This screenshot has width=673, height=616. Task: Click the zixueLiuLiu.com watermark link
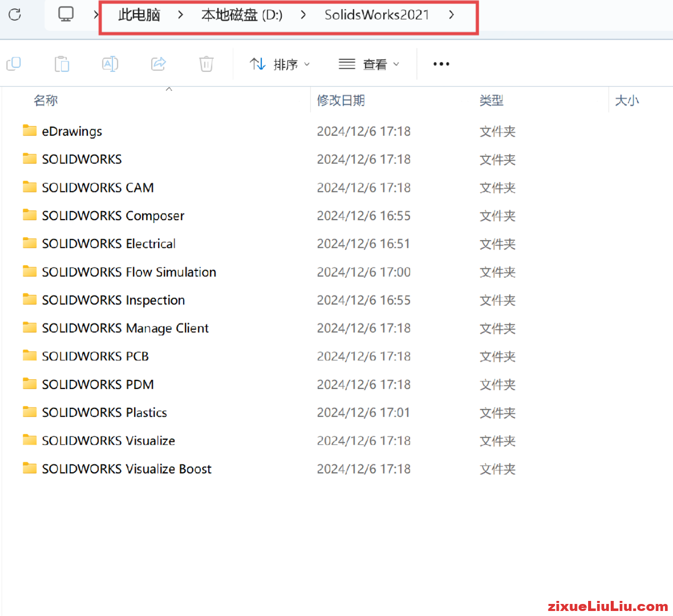click(x=607, y=605)
